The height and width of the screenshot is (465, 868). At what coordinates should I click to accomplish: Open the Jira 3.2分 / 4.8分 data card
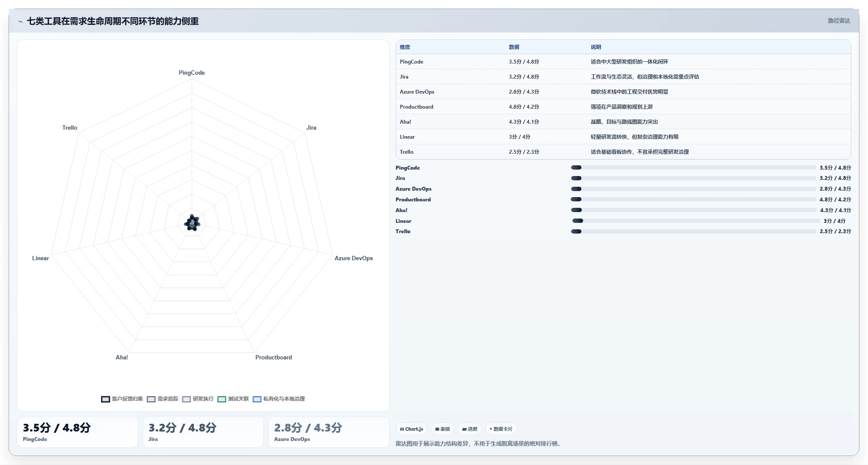[203, 432]
